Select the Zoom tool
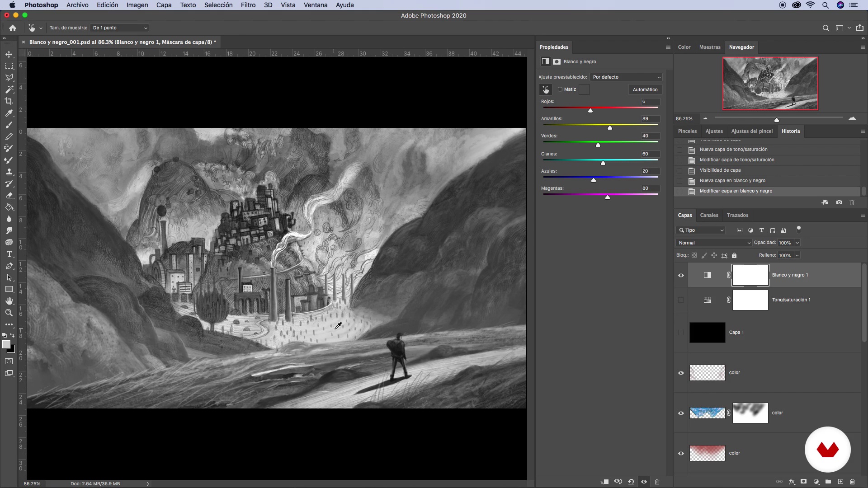Screen dimensions: 868x488 coord(9,313)
